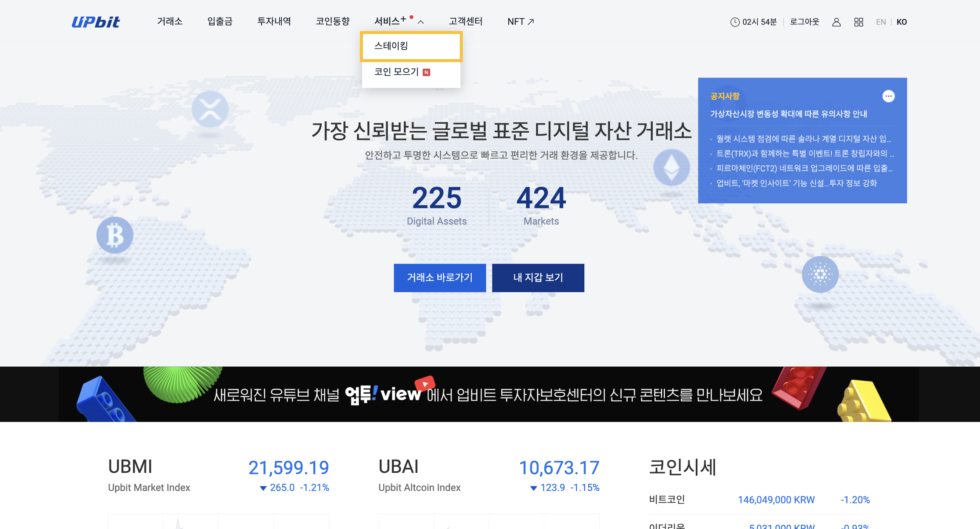Click the 코인시세 heading
980x529 pixels.
coord(683,467)
